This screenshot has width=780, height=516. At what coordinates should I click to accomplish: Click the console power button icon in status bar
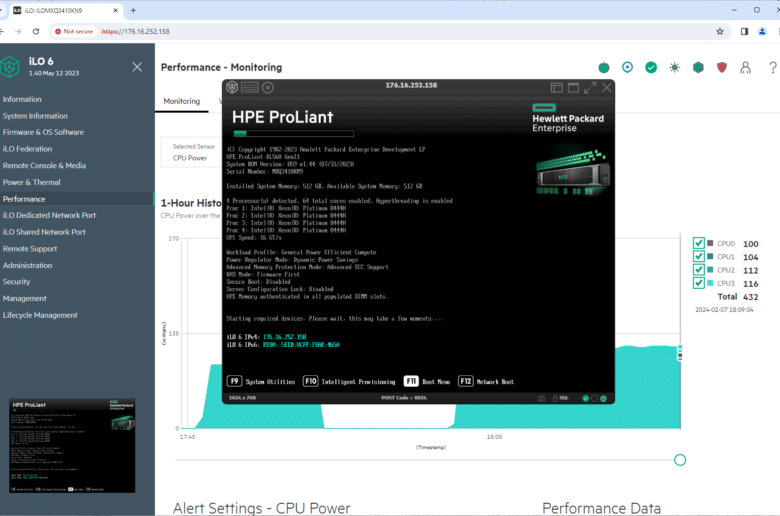[x=603, y=399]
